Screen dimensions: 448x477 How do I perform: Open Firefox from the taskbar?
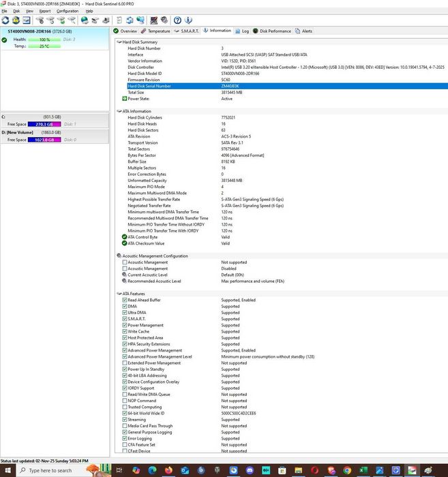tap(168, 470)
